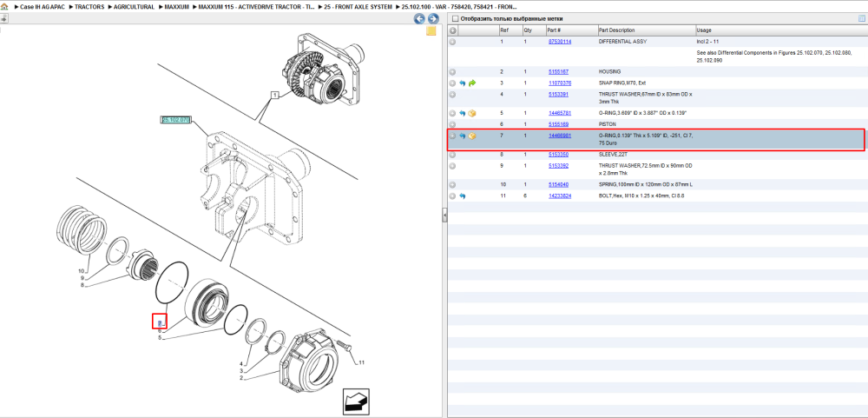Select the gray circle for THRUST WASHER 67mm row
Image resolution: width=868 pixels, height=418 pixels.
(x=453, y=94)
